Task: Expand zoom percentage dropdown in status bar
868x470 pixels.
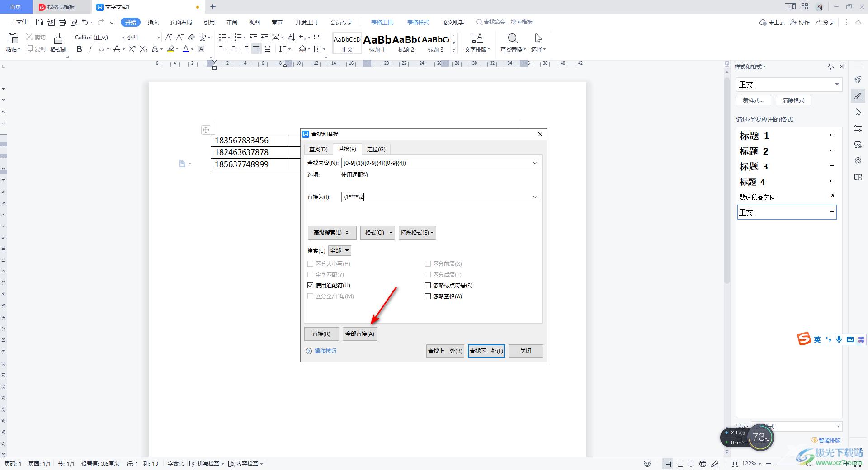Action: tap(760, 464)
